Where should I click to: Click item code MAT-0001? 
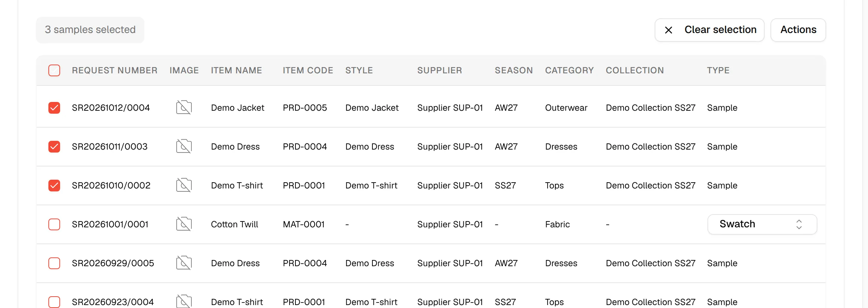(304, 224)
